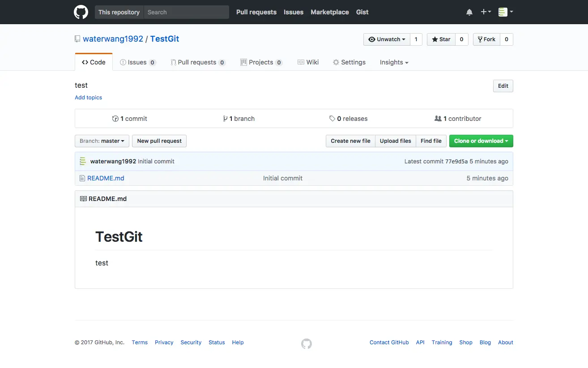The image size is (588, 368).
Task: Click the footer GitHub octocat mark
Action: [x=307, y=343]
